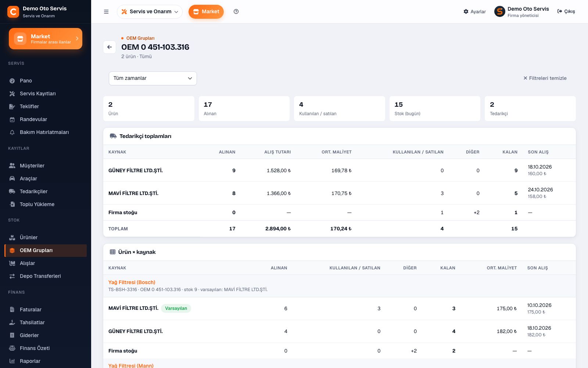Click the Tahsilatlar hand icon
Screen dimensions: 588x368
click(12, 322)
